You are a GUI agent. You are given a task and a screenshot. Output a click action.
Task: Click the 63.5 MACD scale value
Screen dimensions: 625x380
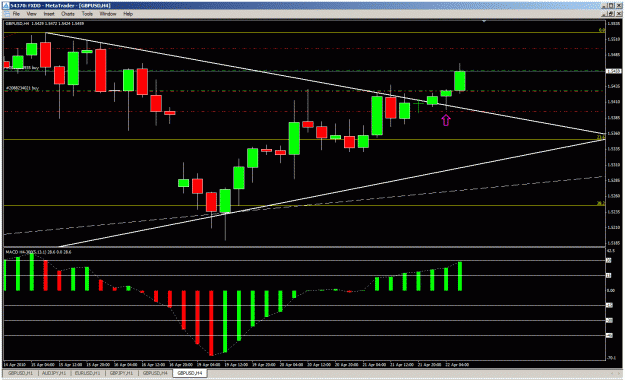611,251
